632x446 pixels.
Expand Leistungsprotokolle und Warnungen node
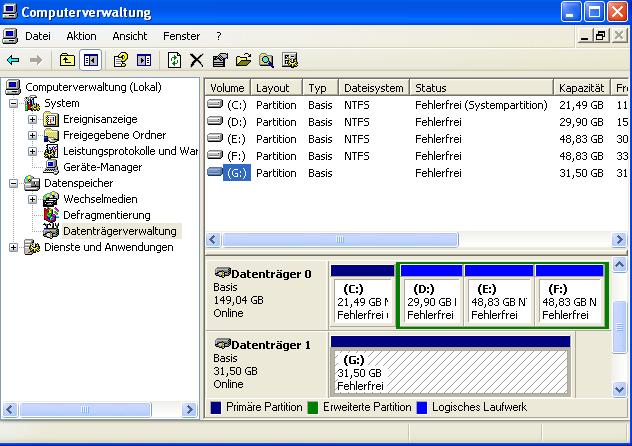click(x=33, y=151)
